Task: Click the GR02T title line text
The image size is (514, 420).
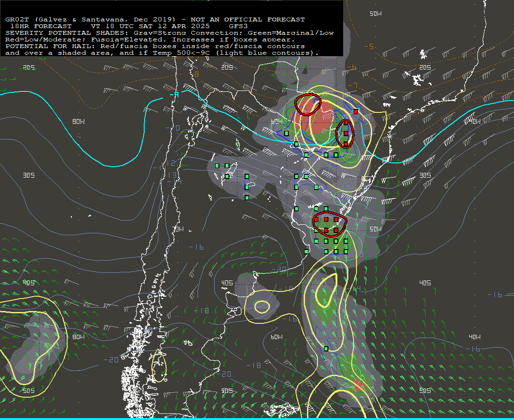Action: click(x=155, y=20)
